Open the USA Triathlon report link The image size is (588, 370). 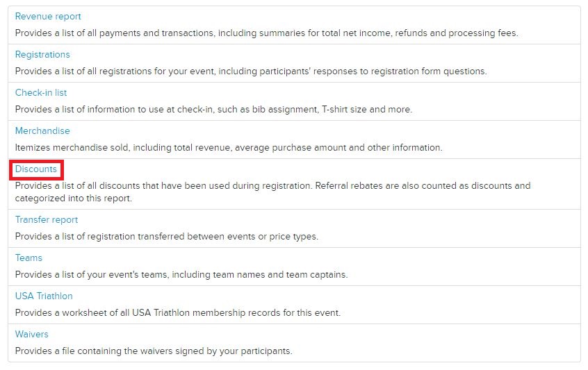(x=44, y=296)
